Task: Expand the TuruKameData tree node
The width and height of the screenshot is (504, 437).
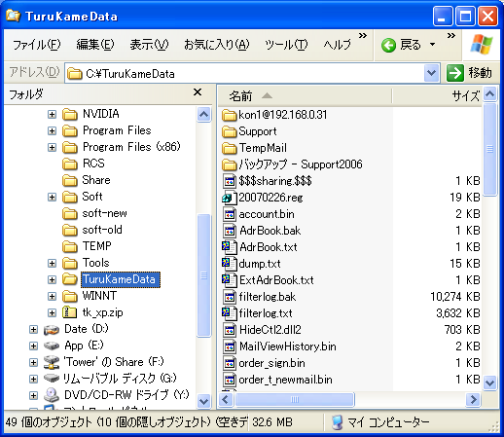Action: point(52,279)
